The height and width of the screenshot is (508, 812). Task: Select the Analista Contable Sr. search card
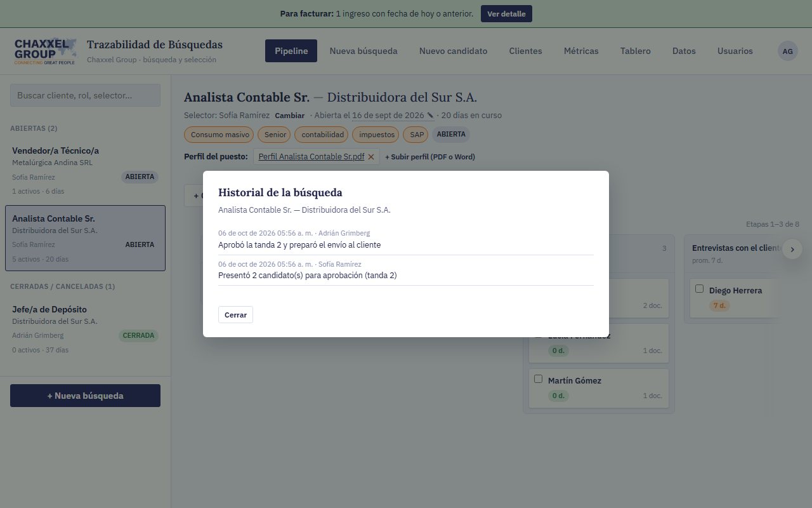point(85,238)
